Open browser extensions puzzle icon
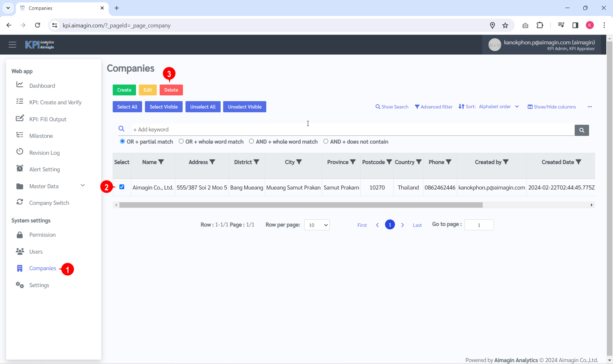613x364 pixels. [x=540, y=26]
